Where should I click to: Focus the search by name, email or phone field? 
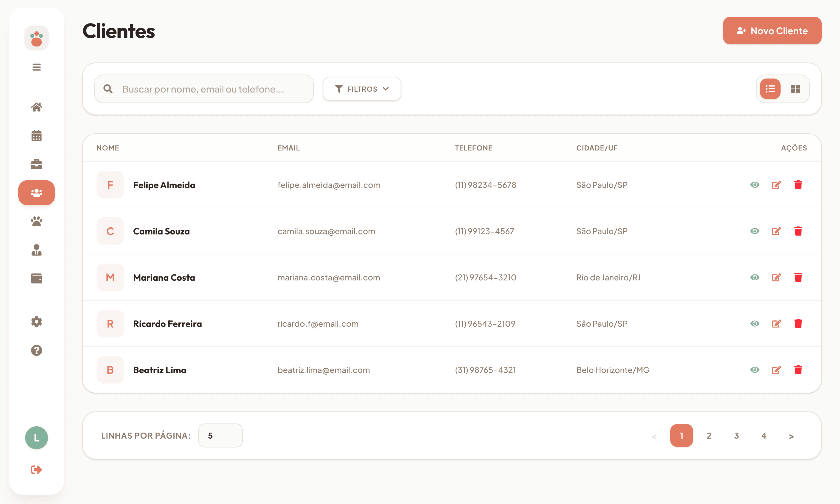tap(204, 89)
